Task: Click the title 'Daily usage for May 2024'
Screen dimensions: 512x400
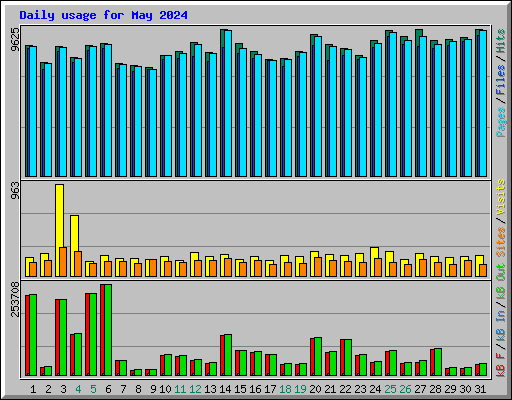Action: pyautogui.click(x=103, y=15)
